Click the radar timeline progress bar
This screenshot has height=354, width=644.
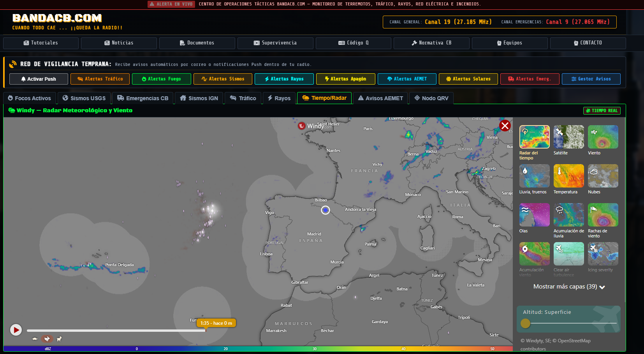click(116, 331)
